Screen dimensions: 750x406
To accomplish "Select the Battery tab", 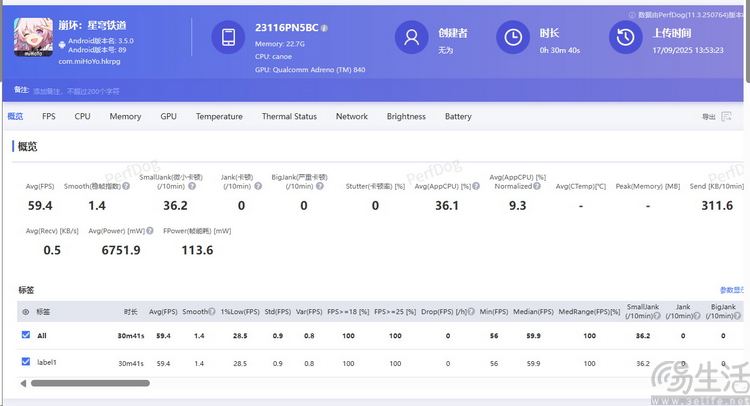I will pos(458,117).
